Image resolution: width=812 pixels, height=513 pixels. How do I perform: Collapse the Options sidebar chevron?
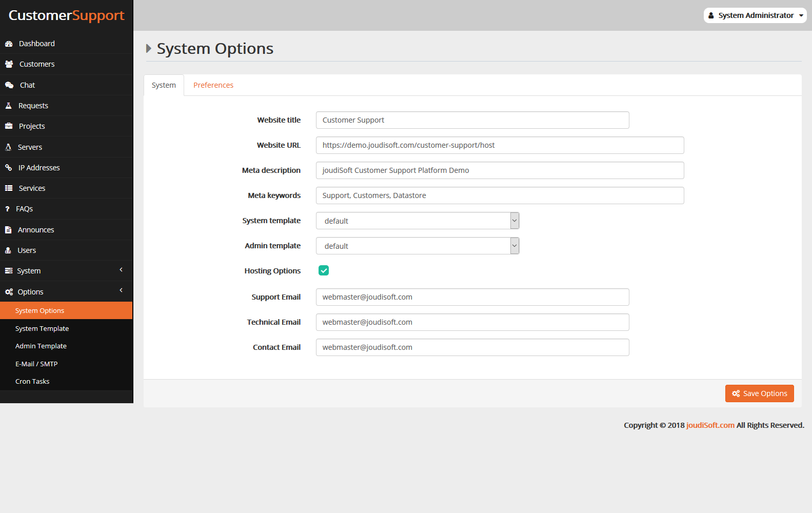pyautogui.click(x=121, y=290)
